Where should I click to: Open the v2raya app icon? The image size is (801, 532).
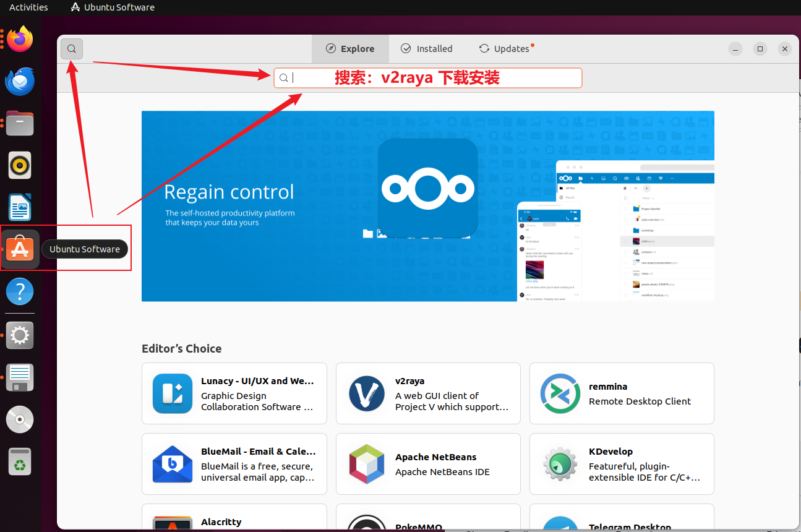click(x=367, y=393)
